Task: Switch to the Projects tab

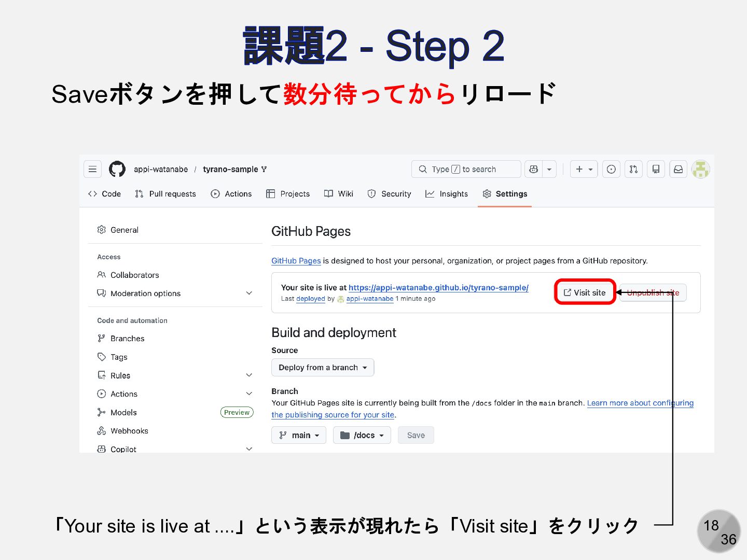Action: pos(288,194)
